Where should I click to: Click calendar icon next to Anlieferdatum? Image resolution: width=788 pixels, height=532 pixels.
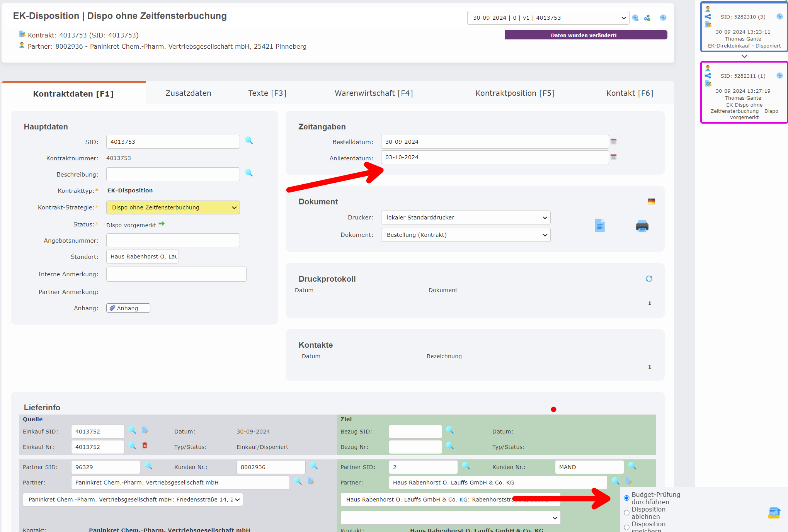613,157
